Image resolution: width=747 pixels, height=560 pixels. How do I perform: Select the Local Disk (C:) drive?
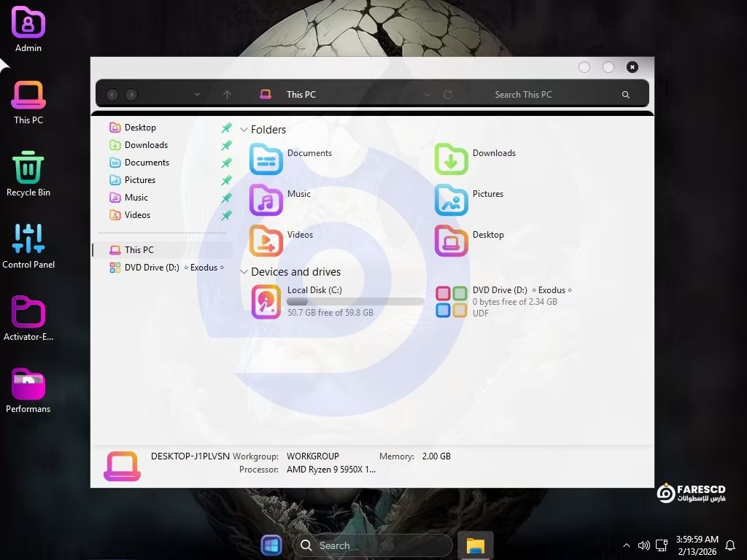(266, 301)
